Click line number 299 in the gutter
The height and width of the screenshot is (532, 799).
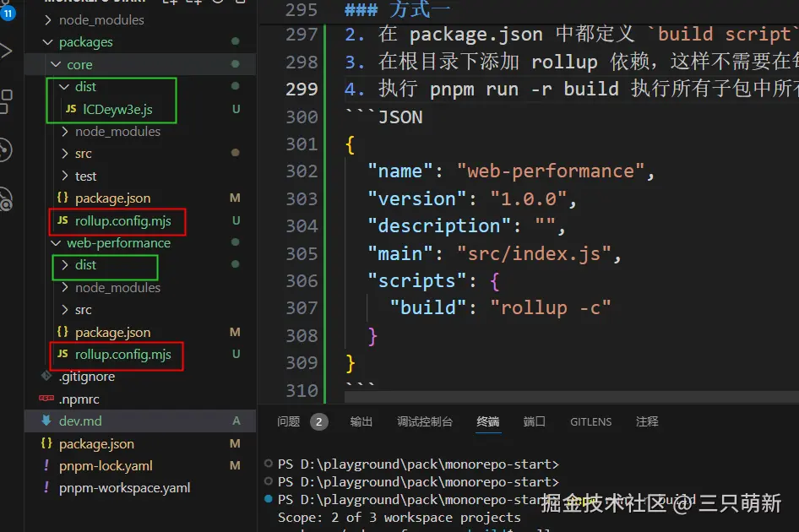pos(302,90)
